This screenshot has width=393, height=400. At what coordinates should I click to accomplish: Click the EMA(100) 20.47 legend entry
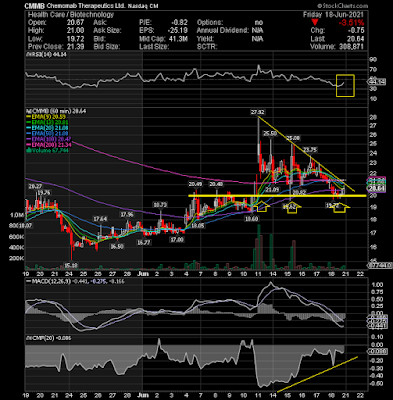49,139
